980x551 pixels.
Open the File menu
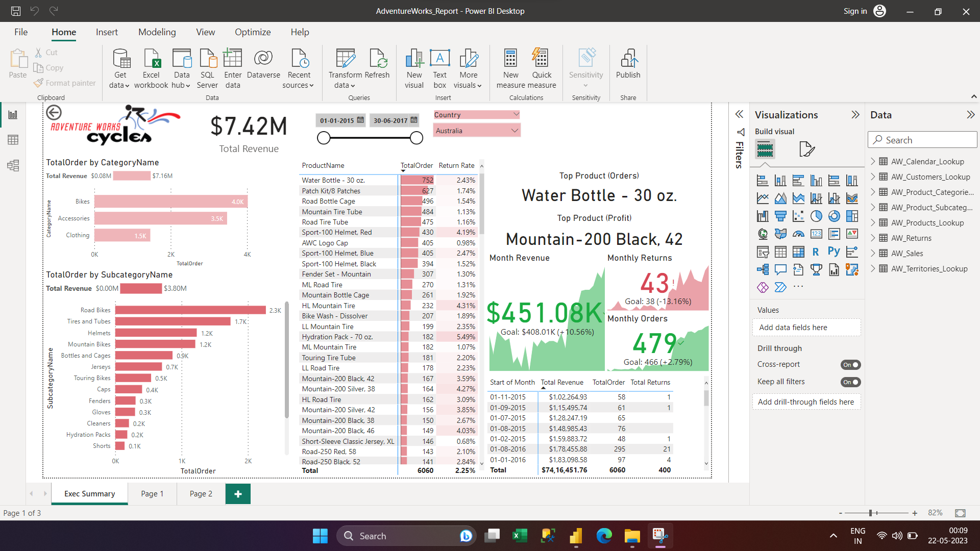click(21, 32)
